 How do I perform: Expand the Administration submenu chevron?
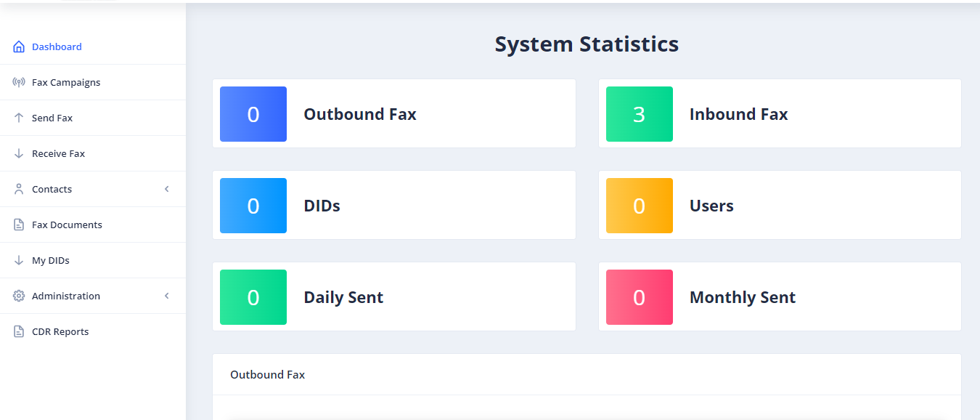[x=166, y=296]
